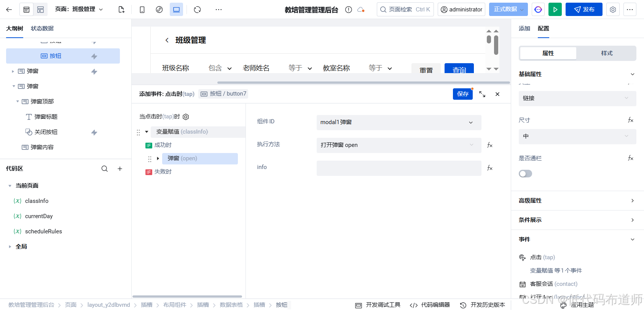Expand the 高级属性 section
Viewport: 644px width, 311px height.
577,201
